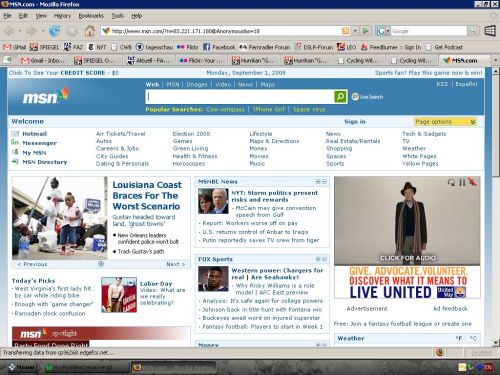Click Next in the headline slideshow
This screenshot has height=375, width=500.
click(175, 264)
